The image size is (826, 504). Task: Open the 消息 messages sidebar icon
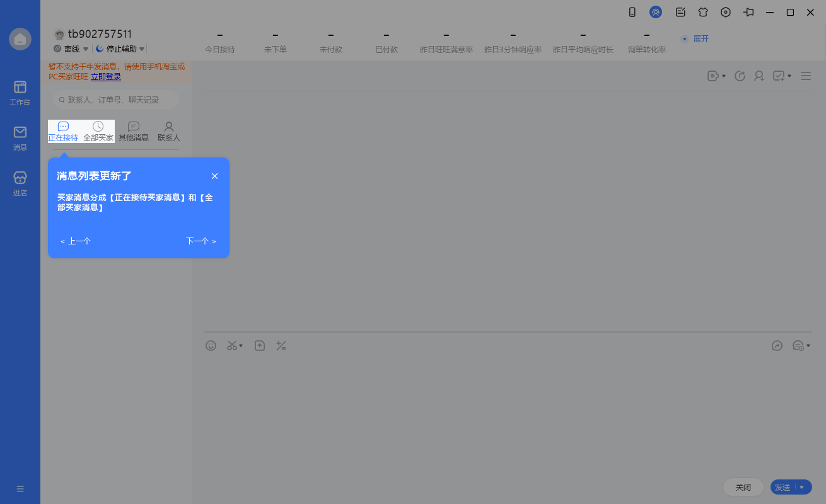coord(20,138)
